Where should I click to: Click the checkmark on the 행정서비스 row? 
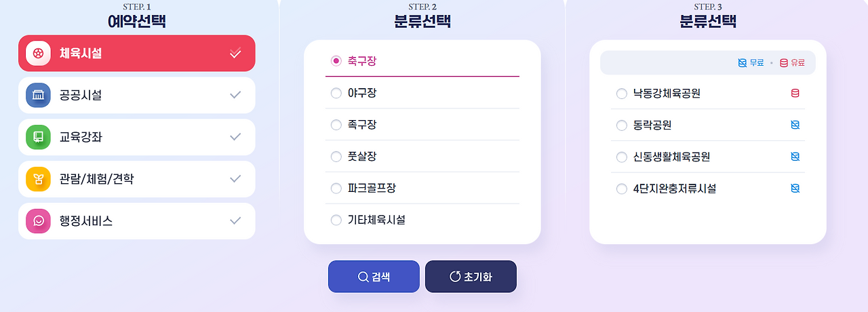(235, 221)
